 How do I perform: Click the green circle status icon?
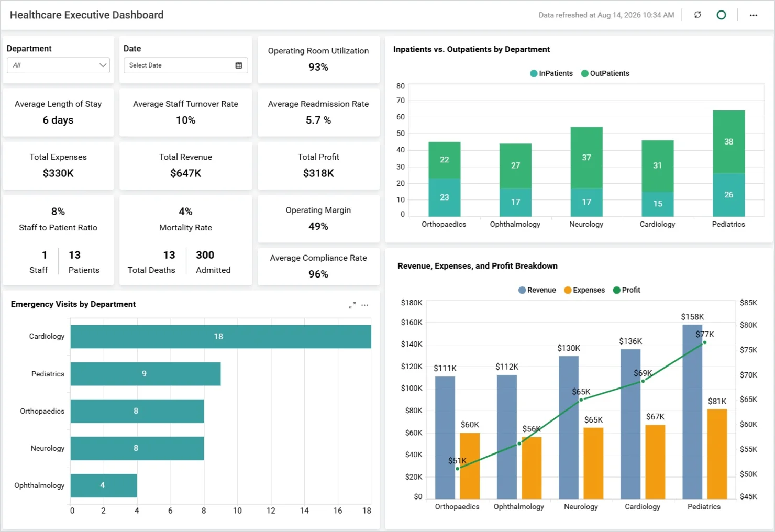click(x=721, y=15)
